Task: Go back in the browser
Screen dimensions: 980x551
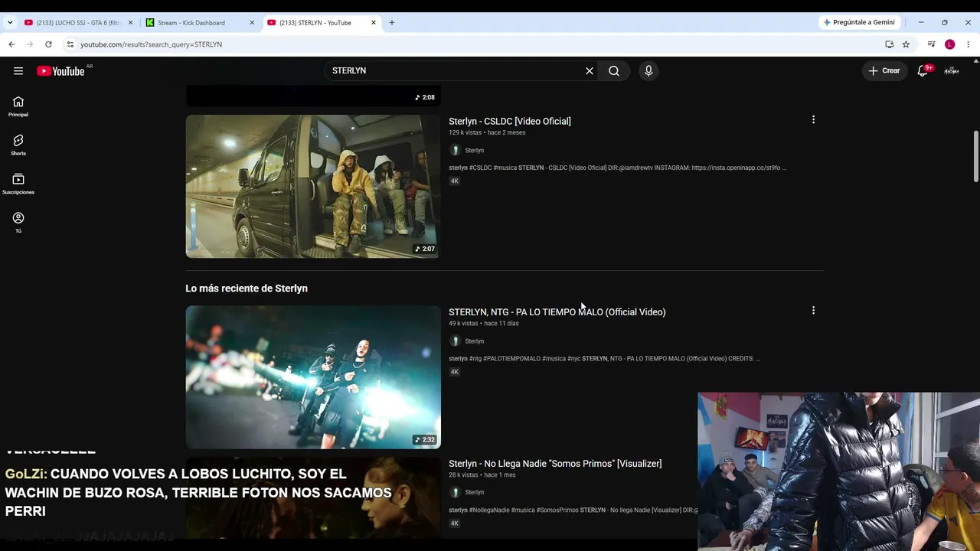Action: click(11, 44)
